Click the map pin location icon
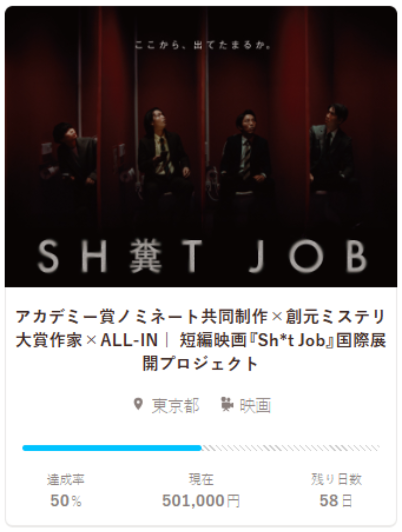Screen dimensions: 402x532 click(x=138, y=404)
